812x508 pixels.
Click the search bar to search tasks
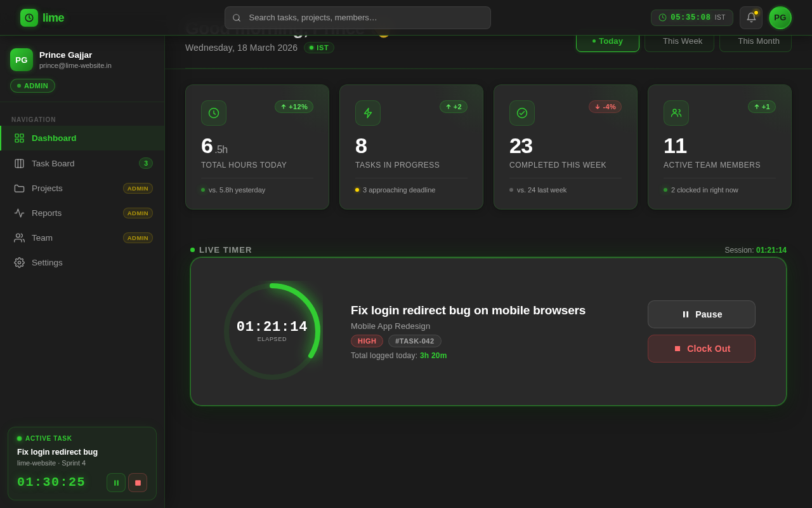[357, 18]
